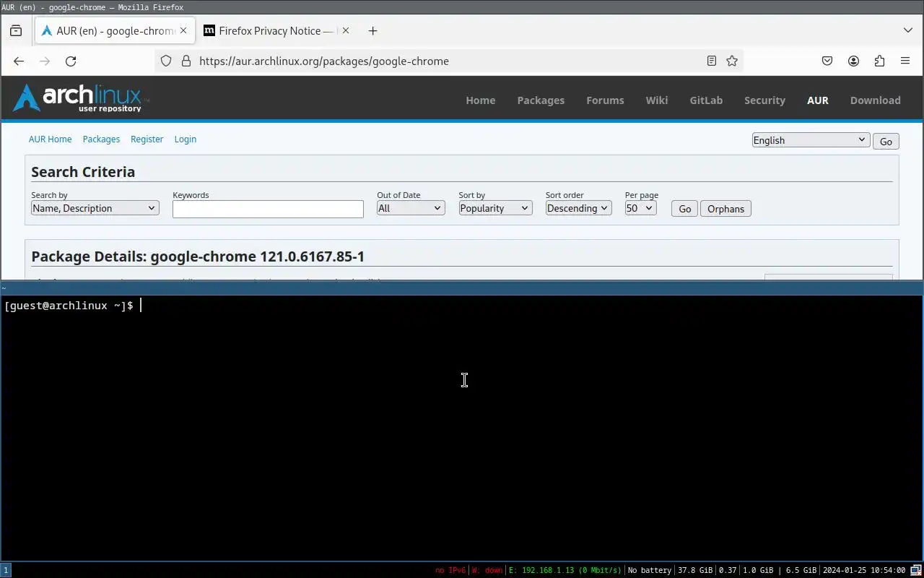Click the Search Criteria heading

tap(83, 172)
